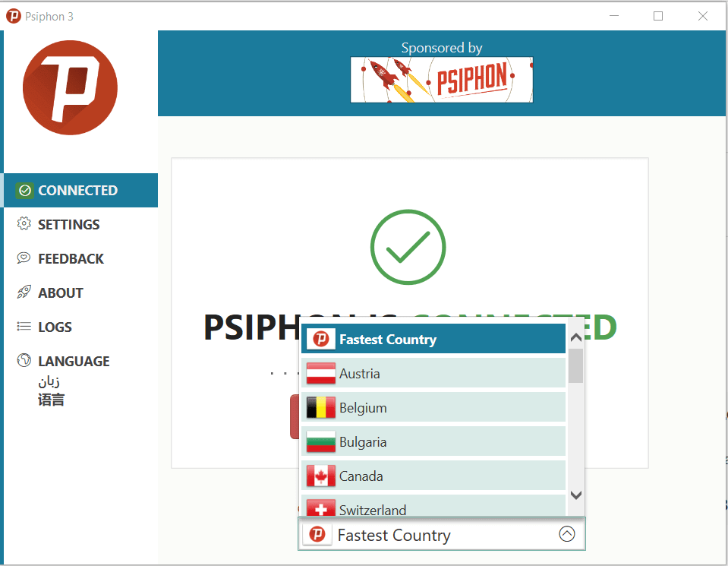Select Austria from the region list
Screen dimensions: 728x566
click(433, 373)
